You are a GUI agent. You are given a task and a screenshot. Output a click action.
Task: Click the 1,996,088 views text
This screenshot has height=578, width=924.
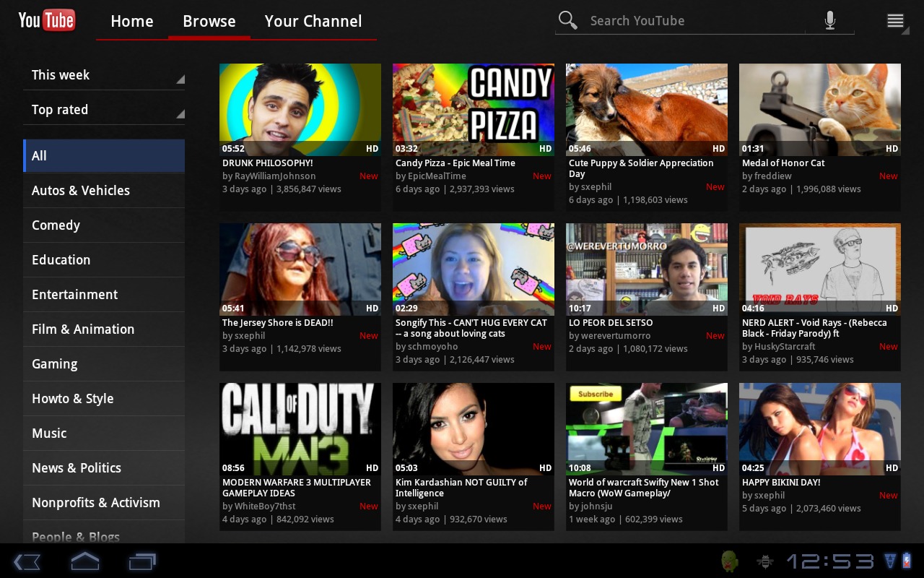828,189
